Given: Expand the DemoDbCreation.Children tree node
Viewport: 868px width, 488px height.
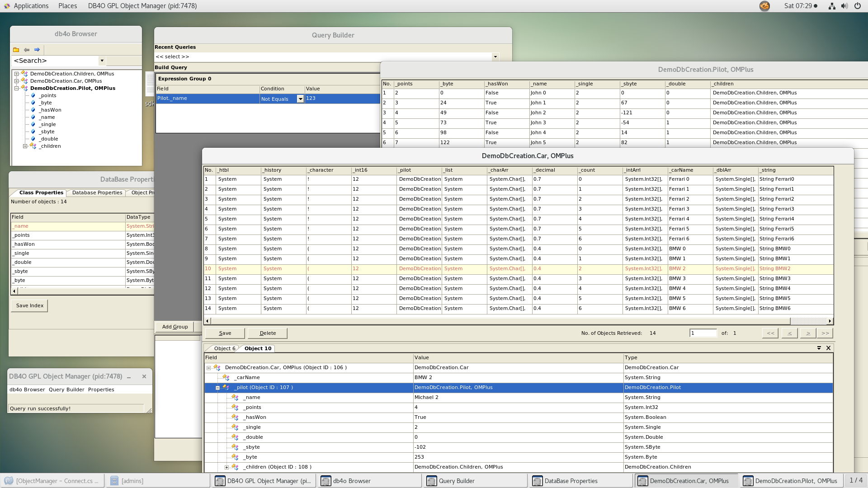Looking at the screenshot, I should [16, 74].
